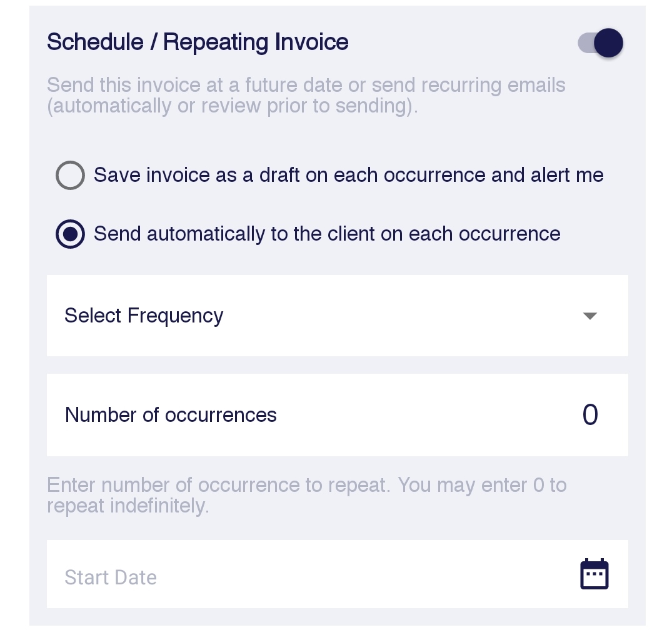Screen dimensions: 672x635
Task: Click the Number of occurrences input field
Action: 338,415
